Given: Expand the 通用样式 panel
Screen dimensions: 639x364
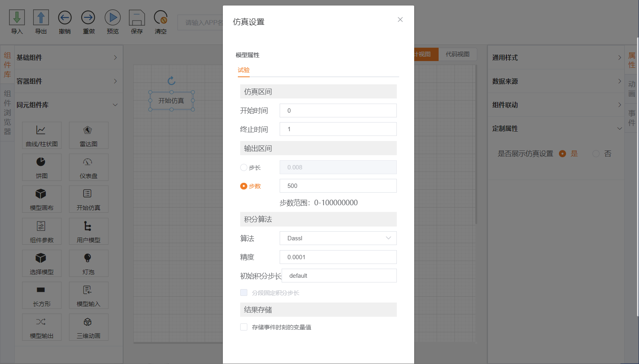Looking at the screenshot, I should tap(556, 58).
